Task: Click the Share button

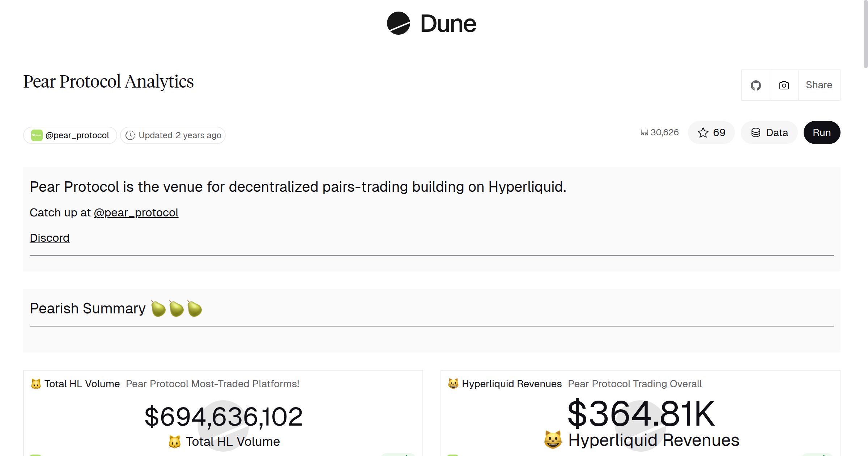Action: 818,85
